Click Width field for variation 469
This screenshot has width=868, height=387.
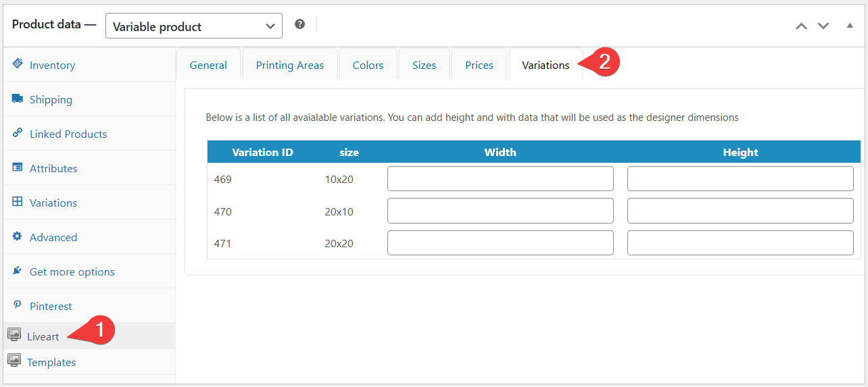500,179
